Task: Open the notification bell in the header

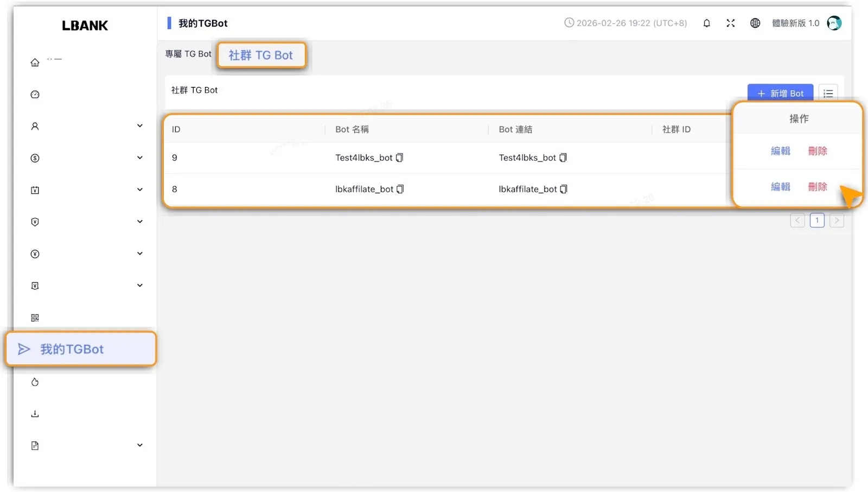Action: point(706,23)
